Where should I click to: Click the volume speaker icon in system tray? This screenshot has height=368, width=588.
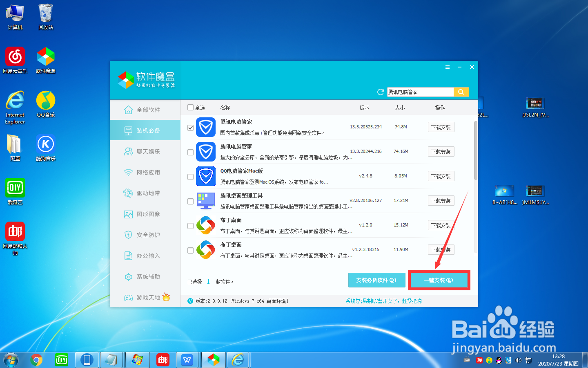coord(519,360)
